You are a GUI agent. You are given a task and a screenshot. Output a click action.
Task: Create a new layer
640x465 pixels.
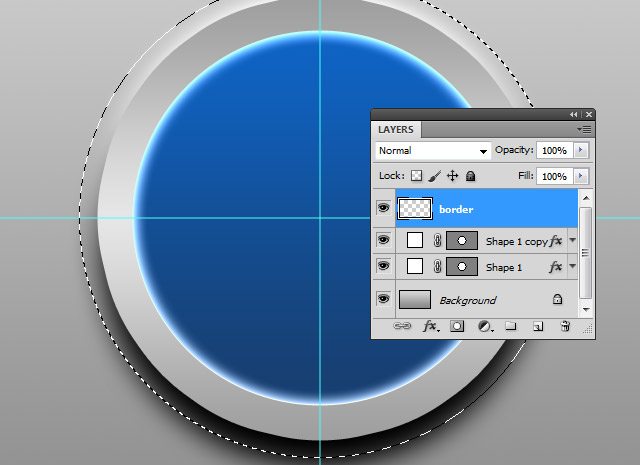coord(538,326)
